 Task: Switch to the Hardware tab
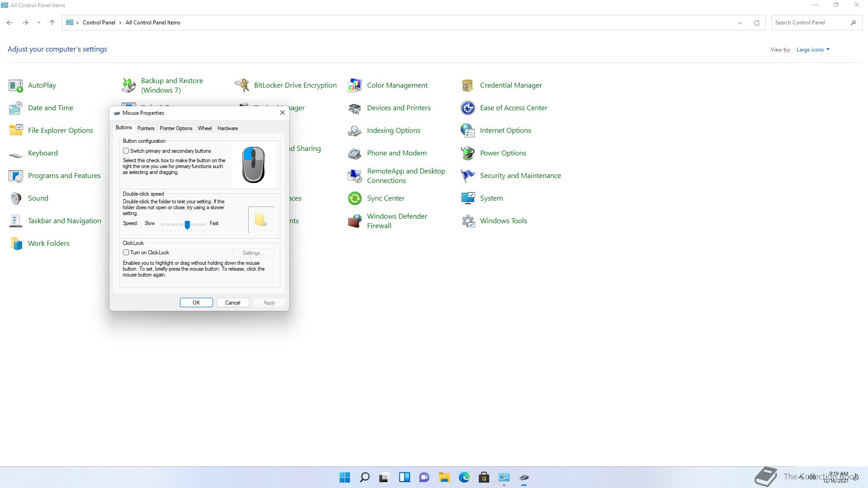227,128
